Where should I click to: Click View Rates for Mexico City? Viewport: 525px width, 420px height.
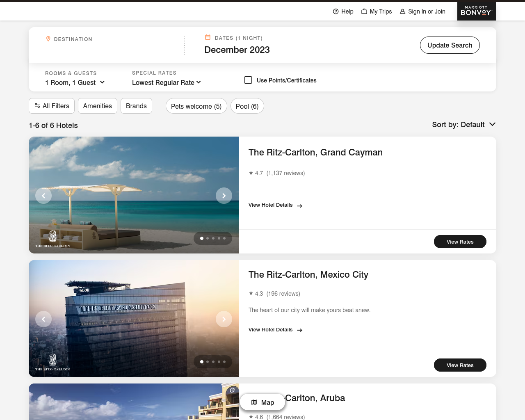460,365
